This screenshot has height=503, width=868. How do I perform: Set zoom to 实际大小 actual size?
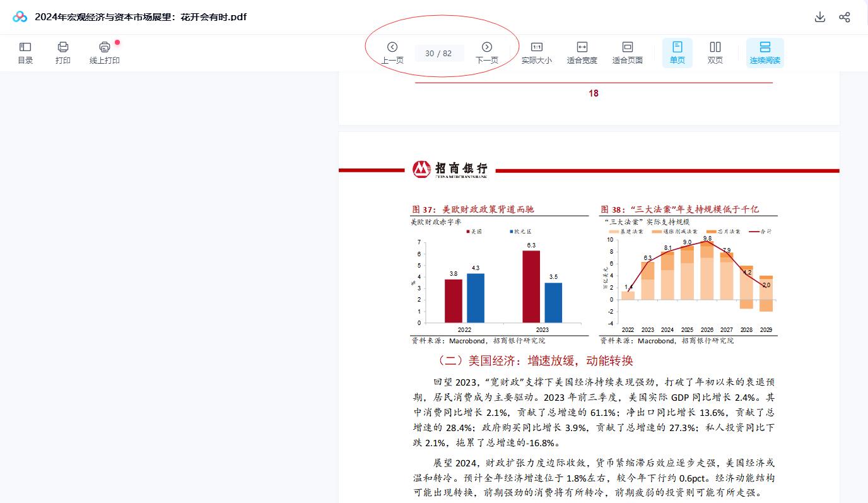pyautogui.click(x=537, y=52)
